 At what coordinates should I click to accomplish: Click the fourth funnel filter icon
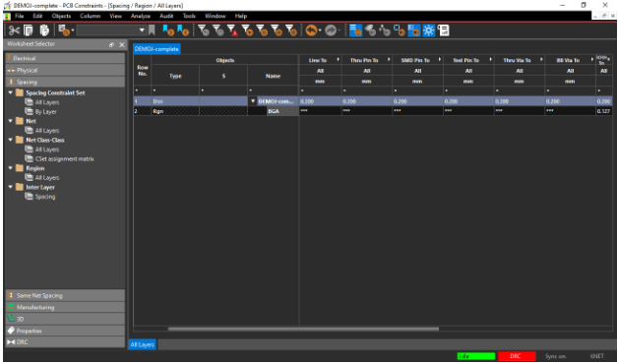[247, 30]
